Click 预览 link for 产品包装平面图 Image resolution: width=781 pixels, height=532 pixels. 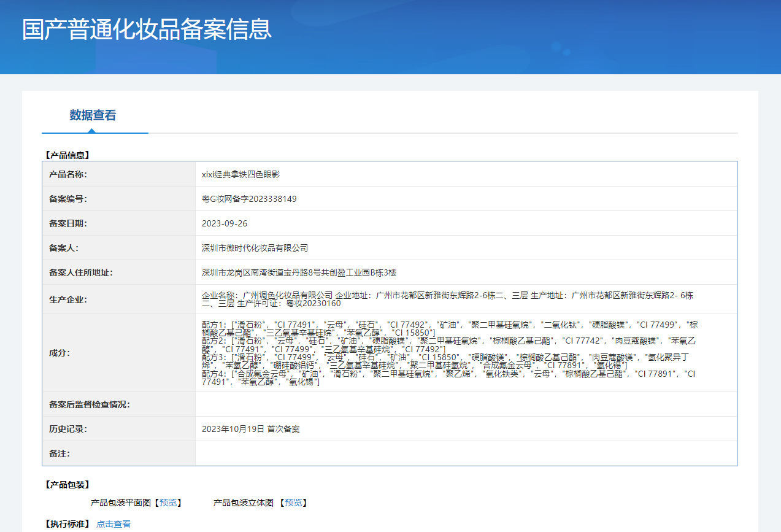(167, 503)
